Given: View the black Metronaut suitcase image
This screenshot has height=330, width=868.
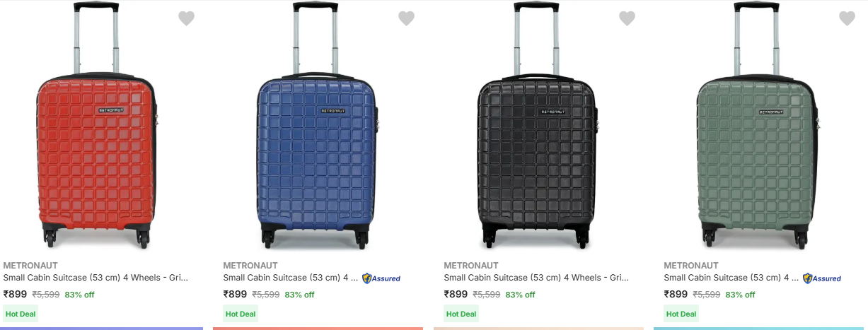Looking at the screenshot, I should (536, 127).
